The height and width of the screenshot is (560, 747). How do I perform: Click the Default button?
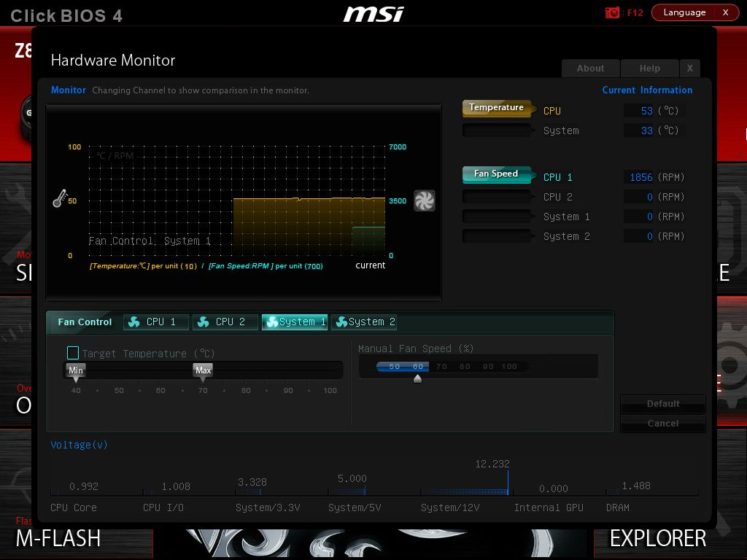[x=662, y=404]
